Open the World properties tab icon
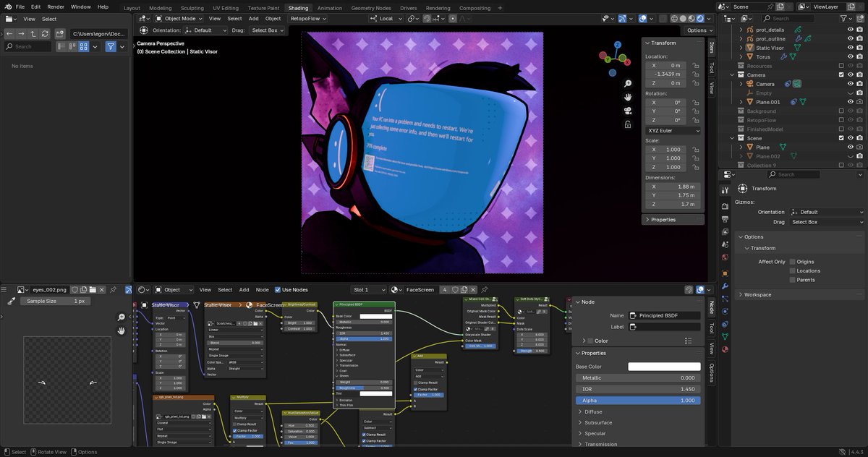 726,257
